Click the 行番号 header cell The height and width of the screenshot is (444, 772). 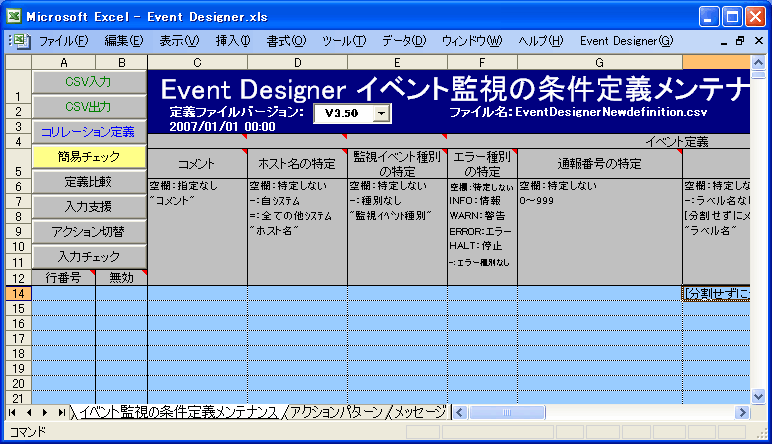click(64, 278)
